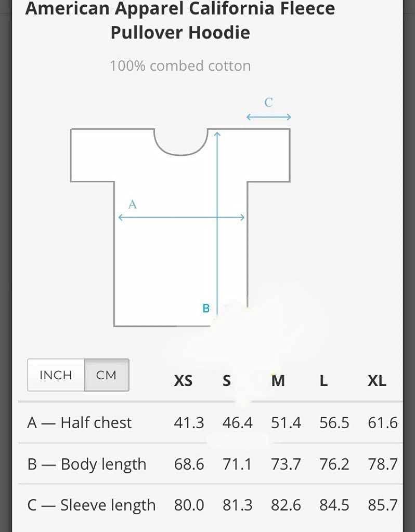
Task: Select the A — Half chest row label
Action: coord(79,423)
